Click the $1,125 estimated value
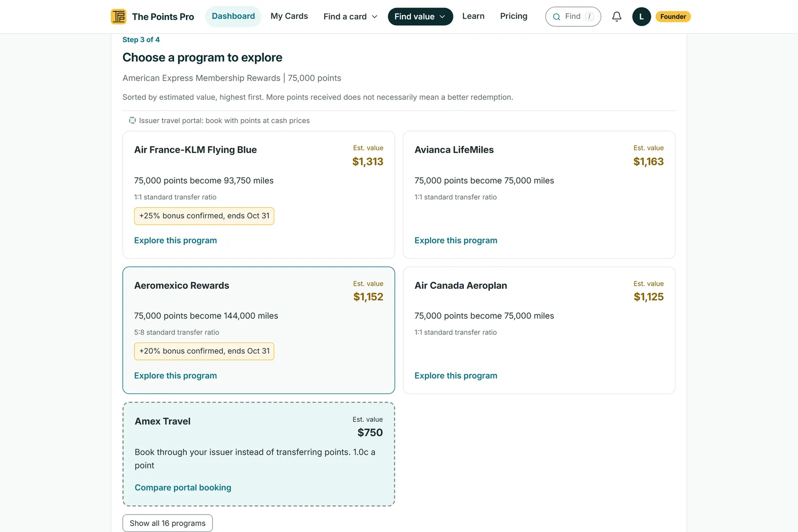The width and height of the screenshot is (798, 532). tap(648, 297)
